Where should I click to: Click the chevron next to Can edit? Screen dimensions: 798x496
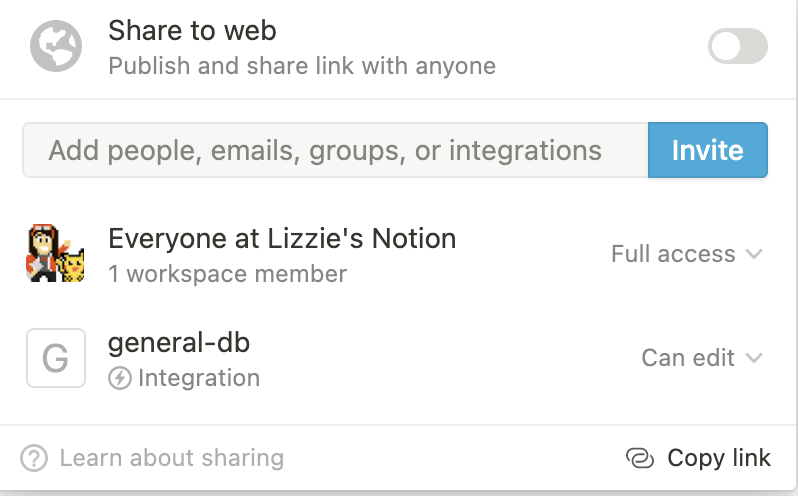pos(755,358)
